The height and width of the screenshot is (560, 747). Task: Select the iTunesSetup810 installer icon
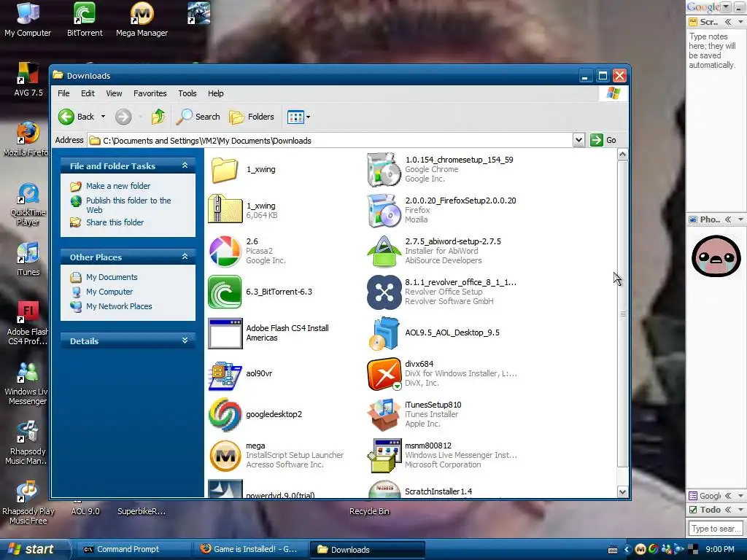pos(384,415)
